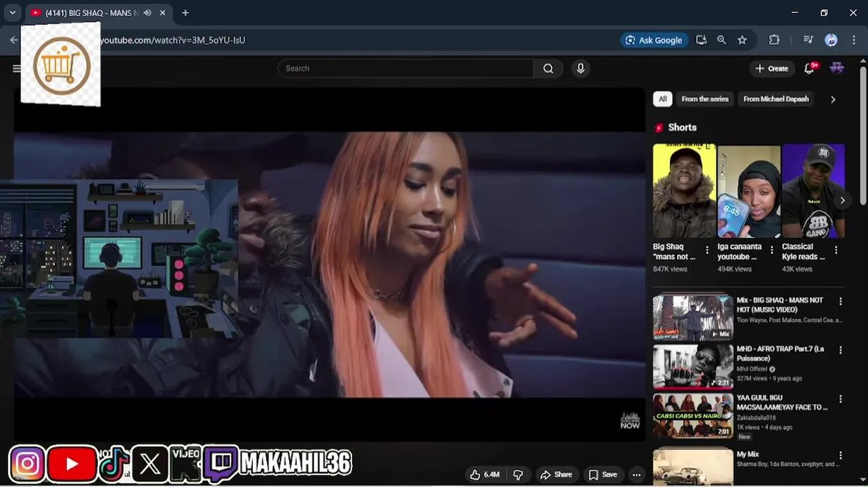868x487 pixels.
Task: Open options for Big Shaq Short
Action: [x=707, y=250]
